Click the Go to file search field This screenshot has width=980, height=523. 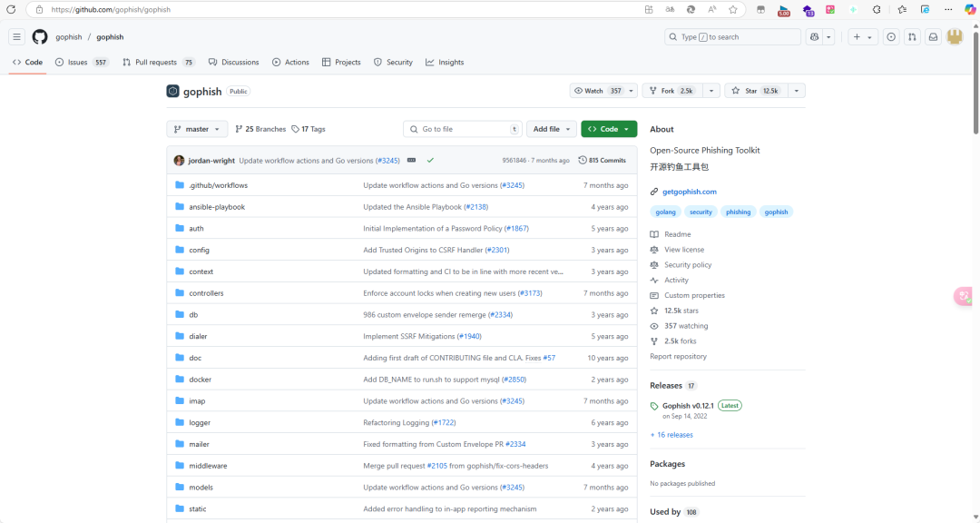click(x=463, y=129)
